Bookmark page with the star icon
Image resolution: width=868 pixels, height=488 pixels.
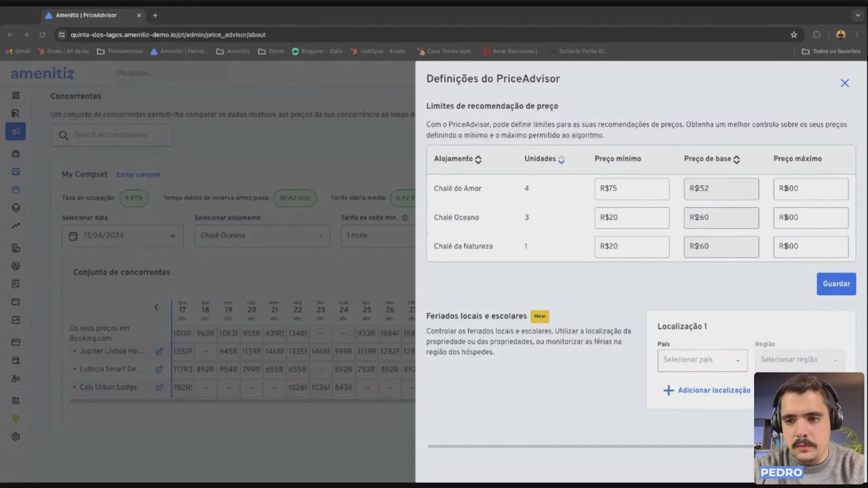794,35
